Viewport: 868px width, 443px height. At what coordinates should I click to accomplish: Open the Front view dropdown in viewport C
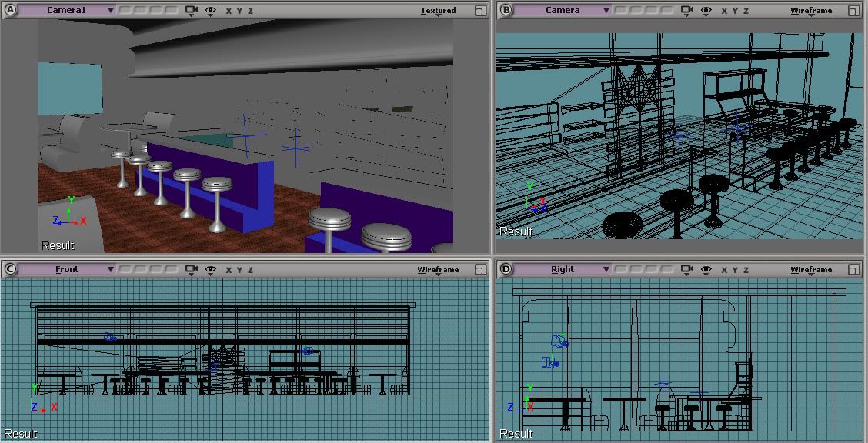coord(67,269)
